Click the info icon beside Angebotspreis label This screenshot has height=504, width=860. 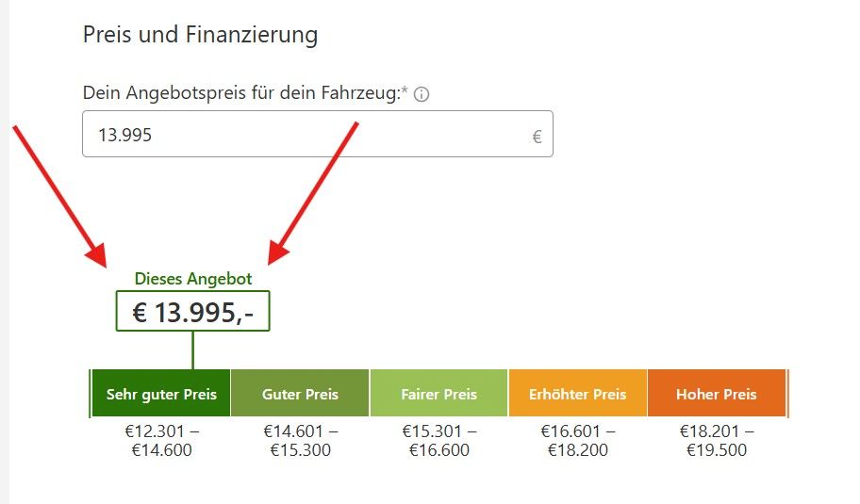coord(422,94)
